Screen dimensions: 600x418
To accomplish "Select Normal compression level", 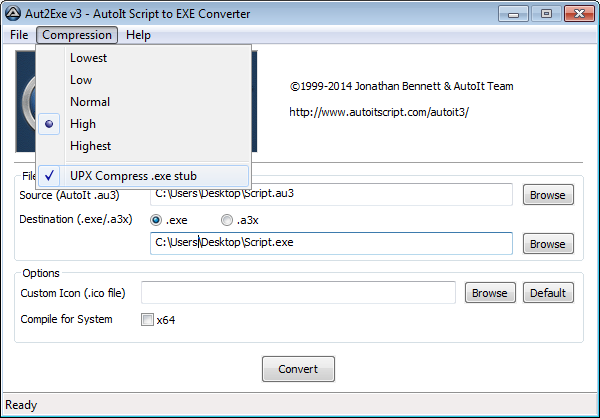I will tap(143, 102).
